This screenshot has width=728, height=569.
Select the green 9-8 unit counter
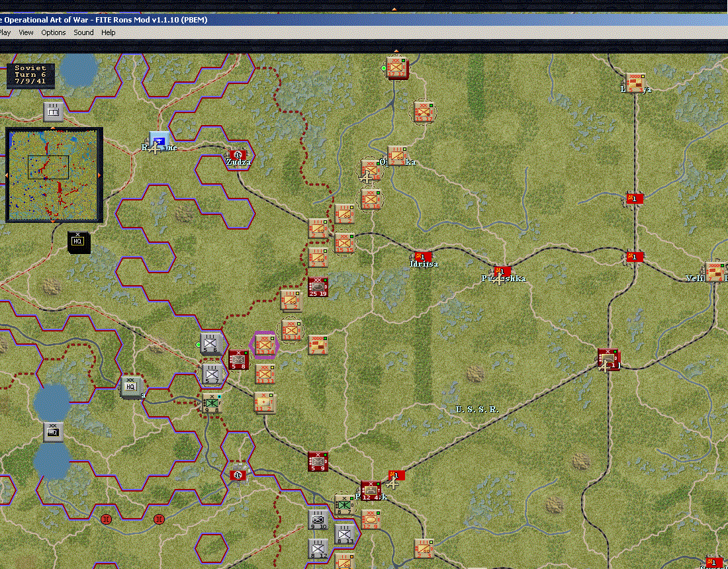click(212, 404)
